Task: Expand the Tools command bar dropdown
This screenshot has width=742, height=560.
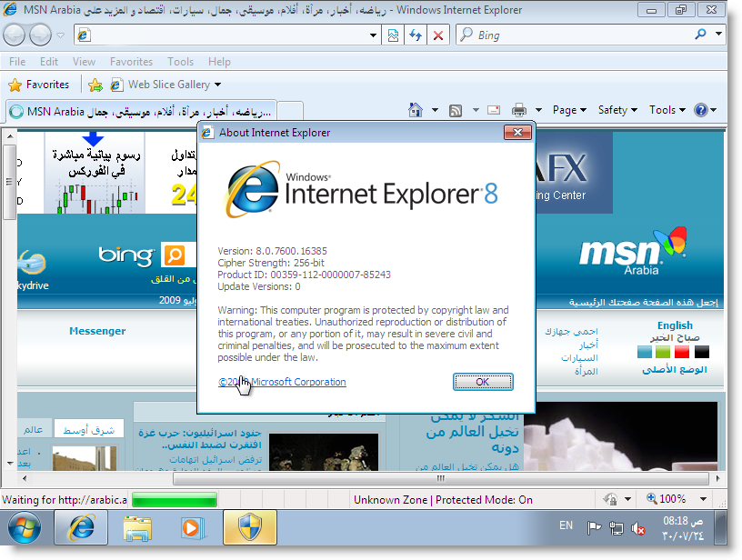Action: point(667,110)
